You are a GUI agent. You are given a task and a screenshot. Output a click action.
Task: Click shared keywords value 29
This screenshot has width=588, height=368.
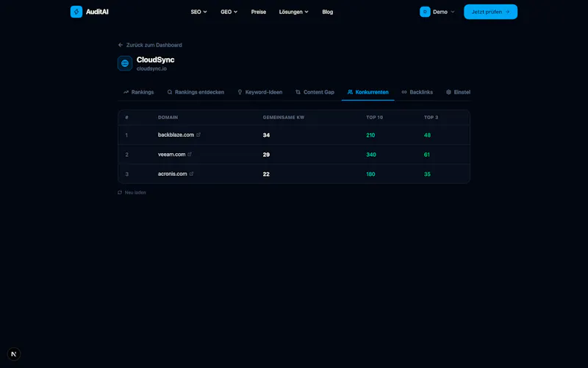click(266, 155)
